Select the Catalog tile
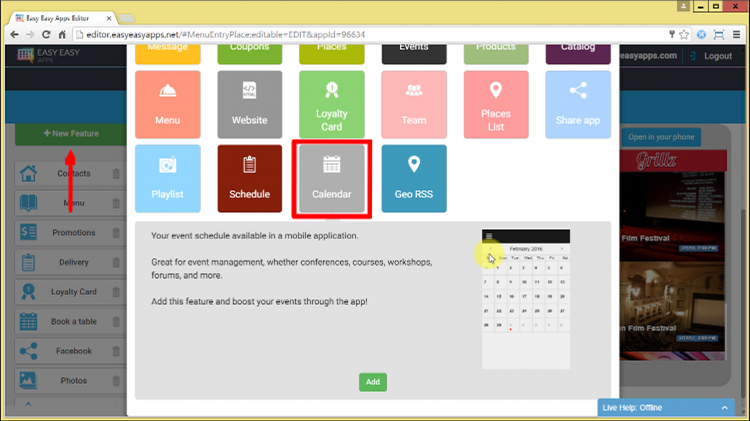Image resolution: width=750 pixels, height=421 pixels. 578,54
